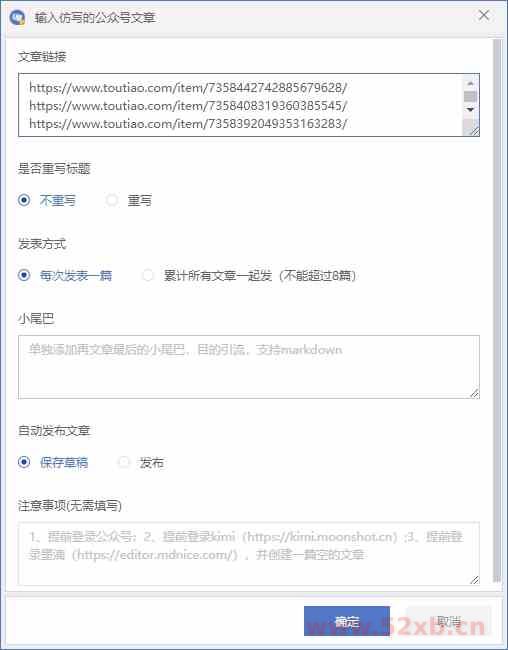This screenshot has height=650, width=508.
Task: Click the 确定 confirm button
Action: coord(347,621)
